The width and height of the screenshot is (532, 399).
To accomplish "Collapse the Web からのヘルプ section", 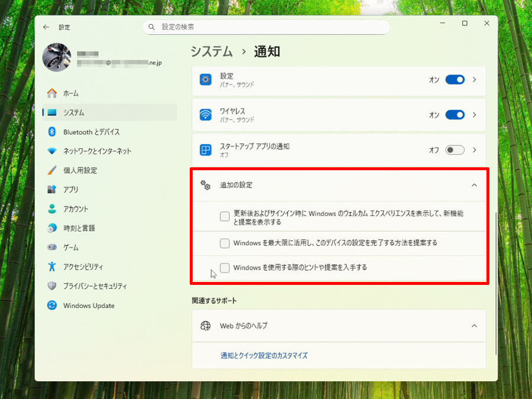I will pos(474,326).
